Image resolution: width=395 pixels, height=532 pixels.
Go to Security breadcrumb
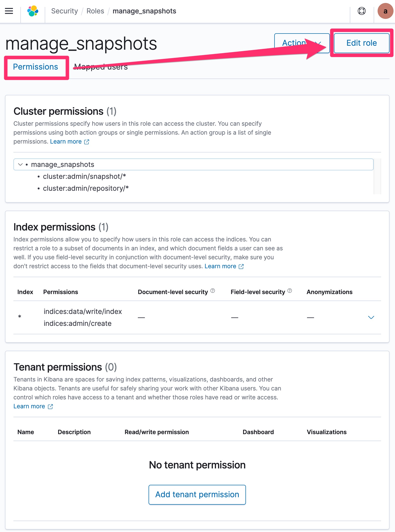tap(64, 11)
